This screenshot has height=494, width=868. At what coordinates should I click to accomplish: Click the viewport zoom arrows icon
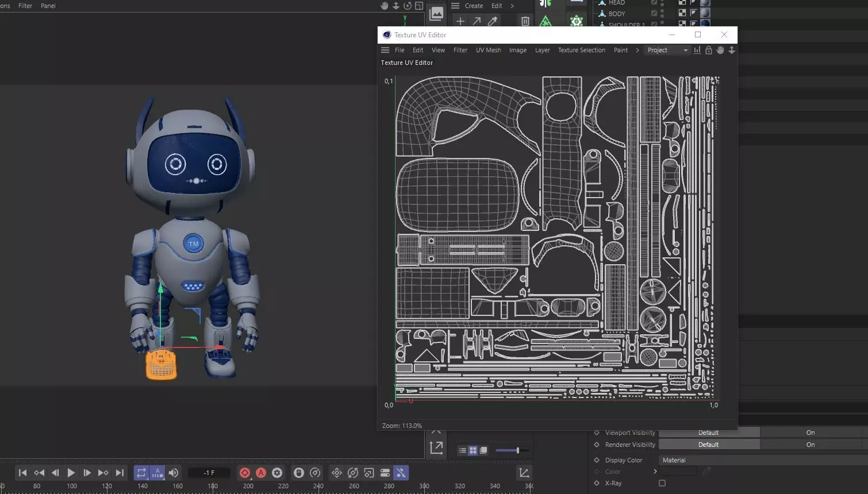(x=396, y=6)
